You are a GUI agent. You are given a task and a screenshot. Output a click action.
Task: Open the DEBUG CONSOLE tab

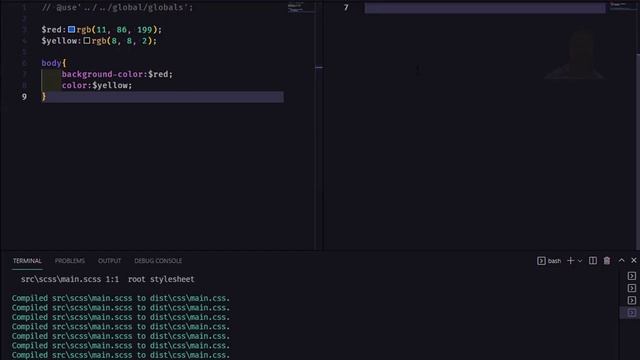click(x=158, y=261)
